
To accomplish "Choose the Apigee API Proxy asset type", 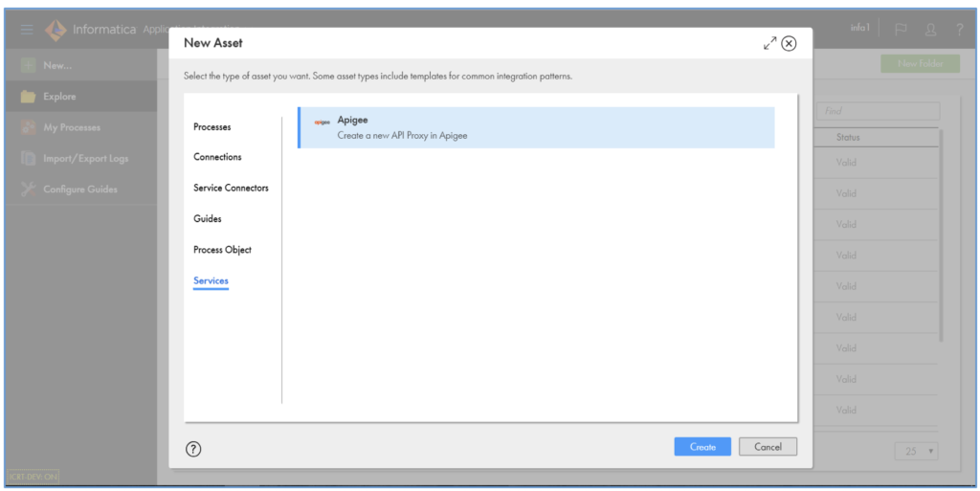I will point(536,127).
